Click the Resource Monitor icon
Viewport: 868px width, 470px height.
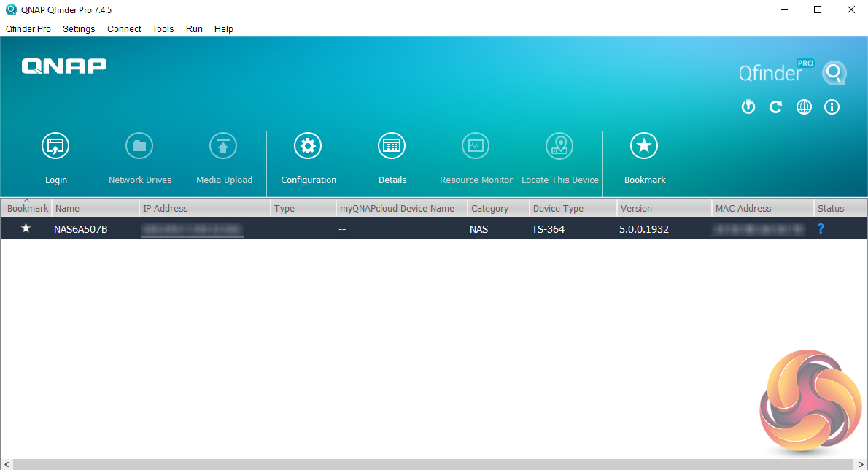[476, 145]
